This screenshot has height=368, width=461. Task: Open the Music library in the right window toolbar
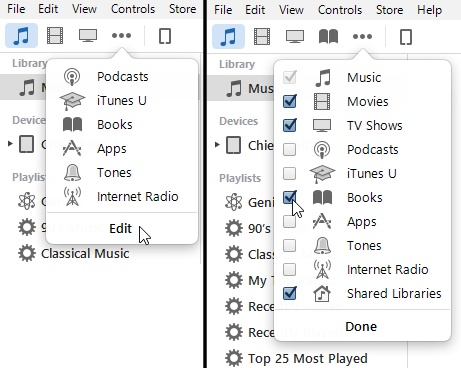228,37
